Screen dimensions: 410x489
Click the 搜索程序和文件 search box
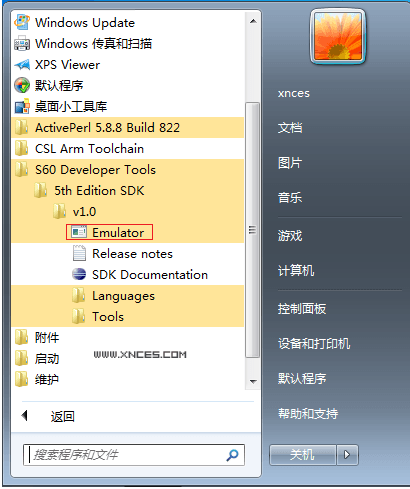click(x=134, y=455)
